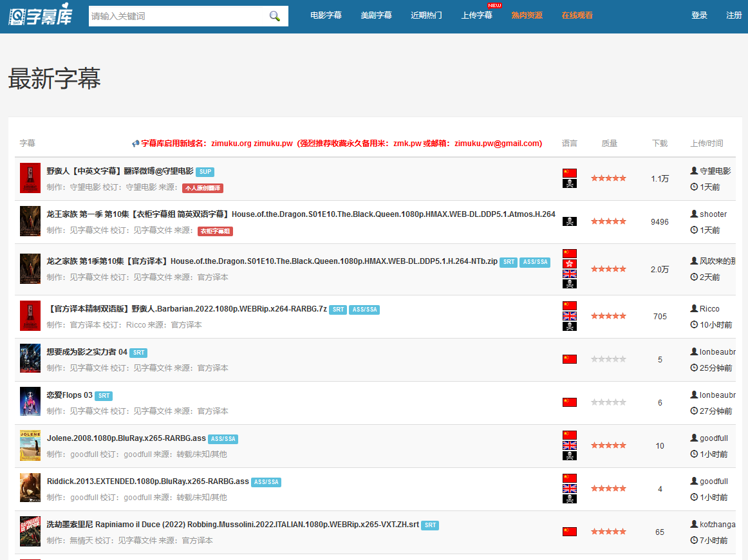Click the megaphone announcement icon
Screen dimensions: 748x560
135,143
